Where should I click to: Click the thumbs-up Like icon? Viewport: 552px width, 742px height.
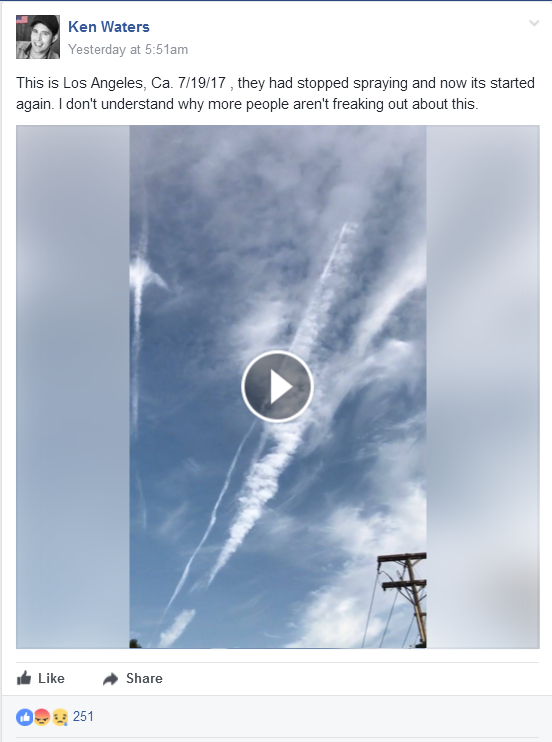click(x=24, y=678)
